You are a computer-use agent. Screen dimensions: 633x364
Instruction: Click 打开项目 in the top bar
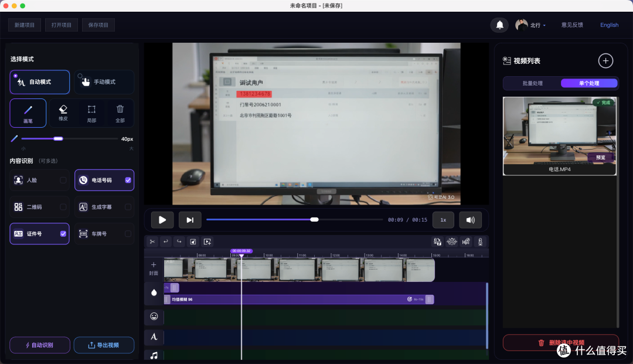tap(62, 25)
